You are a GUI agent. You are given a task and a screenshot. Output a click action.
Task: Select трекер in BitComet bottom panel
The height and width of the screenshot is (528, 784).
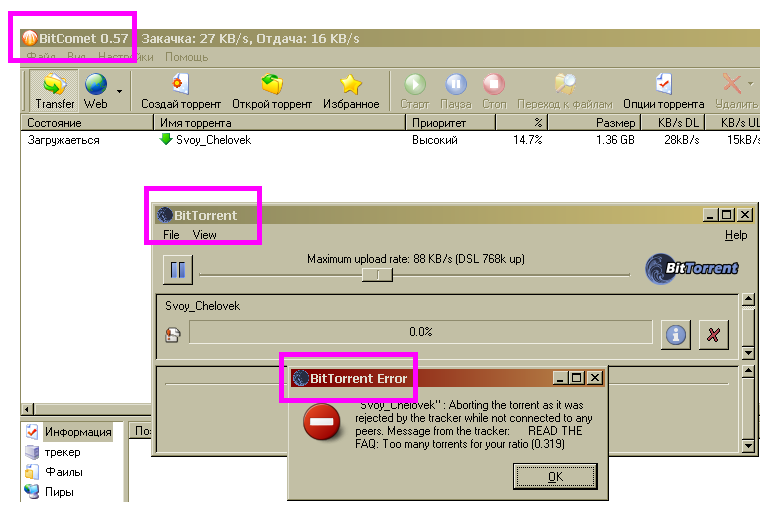[x=62, y=452]
